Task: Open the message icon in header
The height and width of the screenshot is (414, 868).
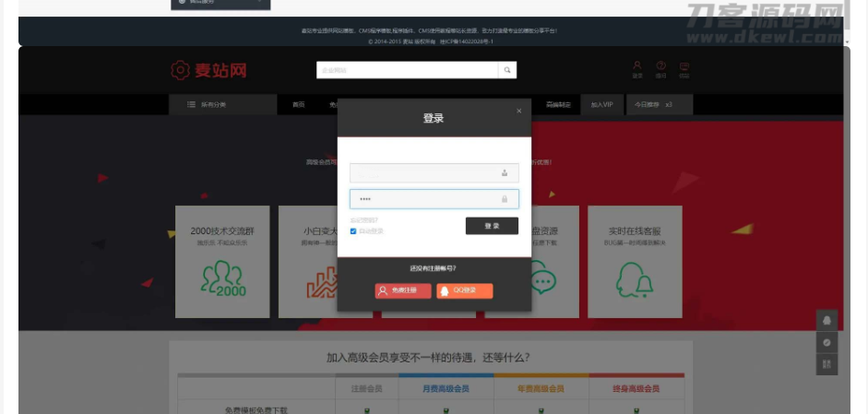Action: point(684,70)
